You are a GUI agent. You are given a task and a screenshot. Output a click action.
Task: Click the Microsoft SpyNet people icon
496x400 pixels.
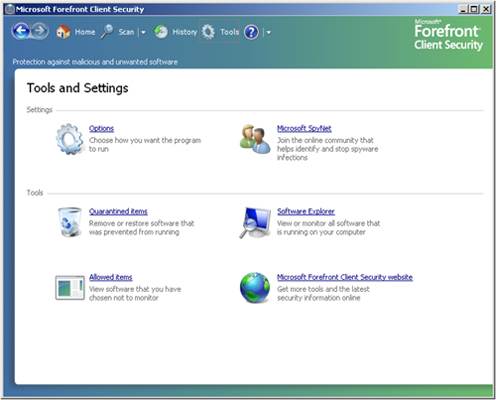pos(255,139)
